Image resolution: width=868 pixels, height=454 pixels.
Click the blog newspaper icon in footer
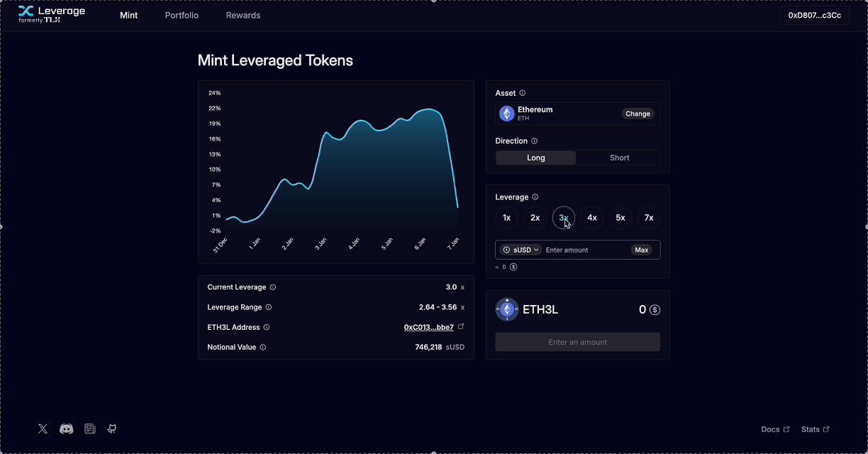pos(90,428)
